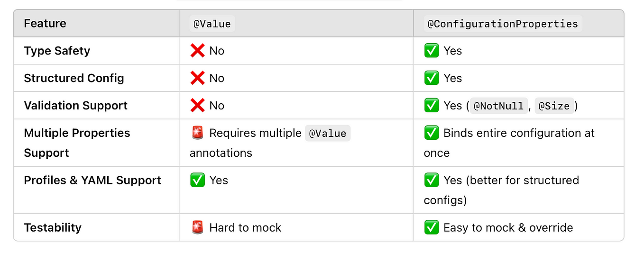Click the siren icon beside Hard to mock
The image size is (644, 253).
point(197,227)
